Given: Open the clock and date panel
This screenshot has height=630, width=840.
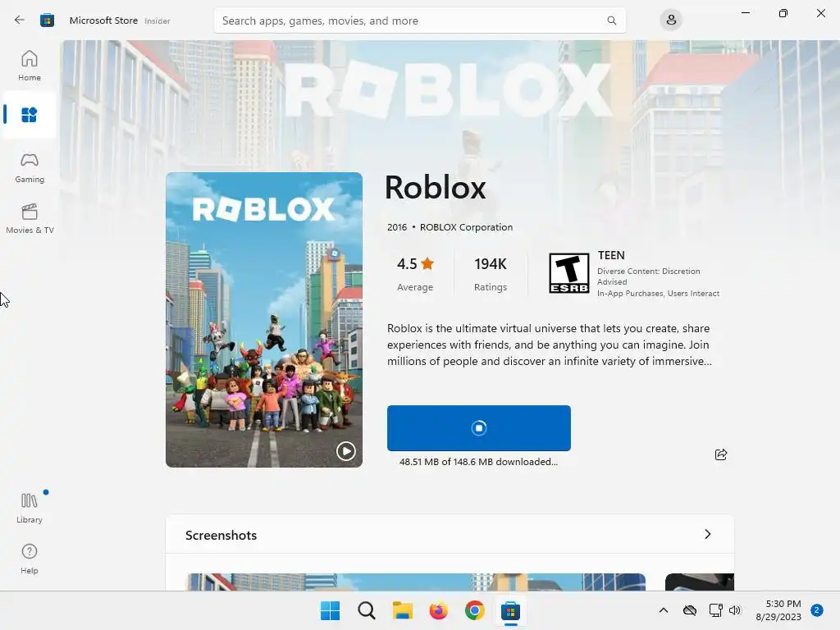Looking at the screenshot, I should point(778,610).
